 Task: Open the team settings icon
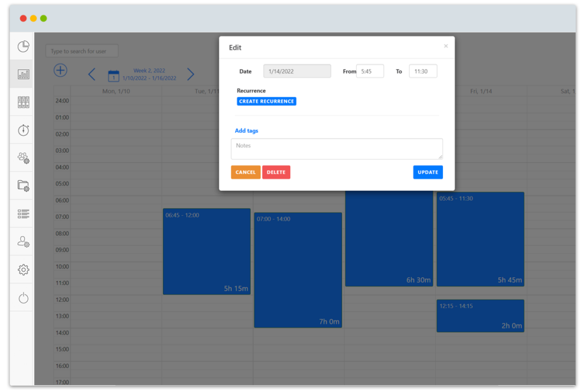tap(23, 158)
